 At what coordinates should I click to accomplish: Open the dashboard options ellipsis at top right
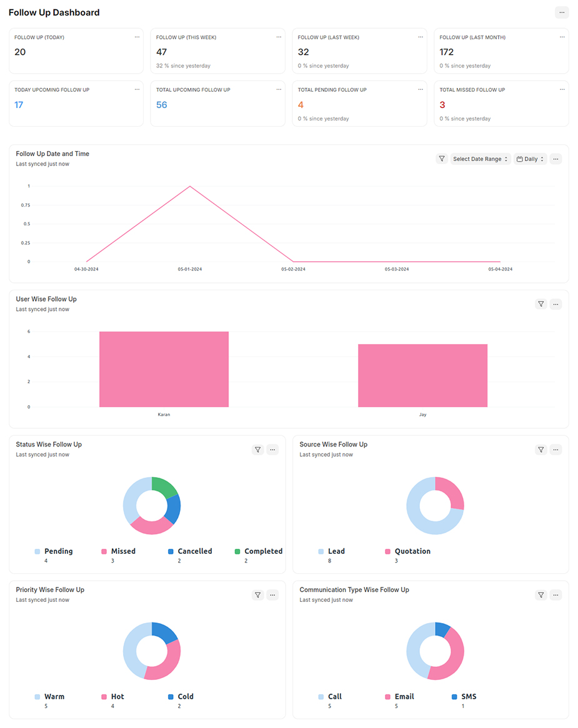(x=561, y=12)
